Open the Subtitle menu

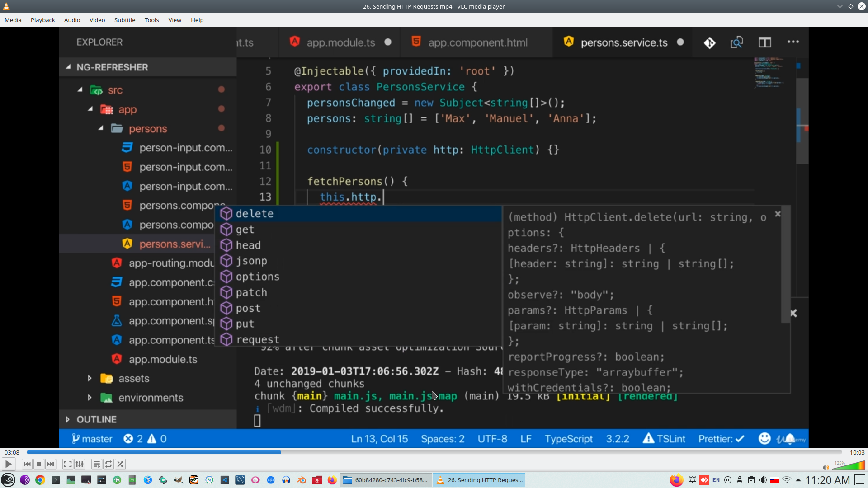124,20
